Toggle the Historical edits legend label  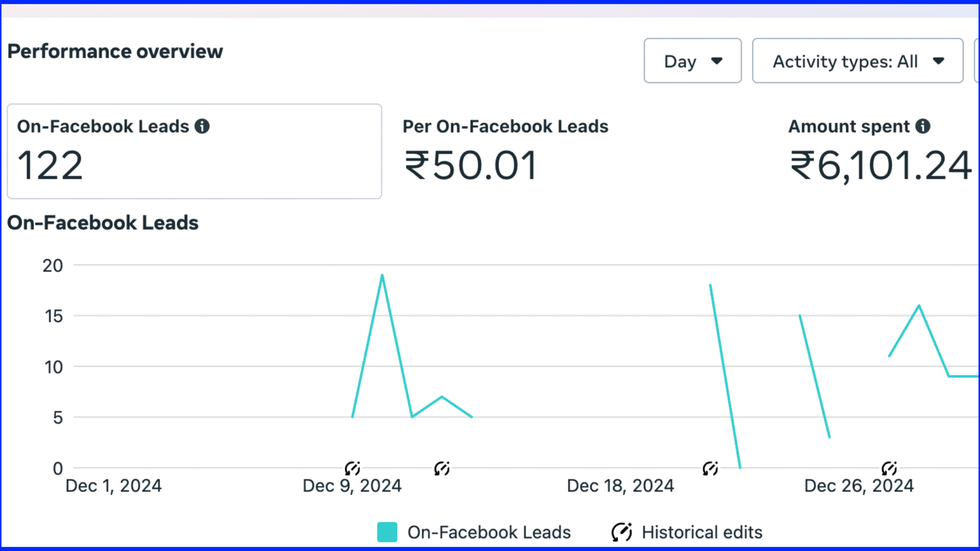[702, 532]
